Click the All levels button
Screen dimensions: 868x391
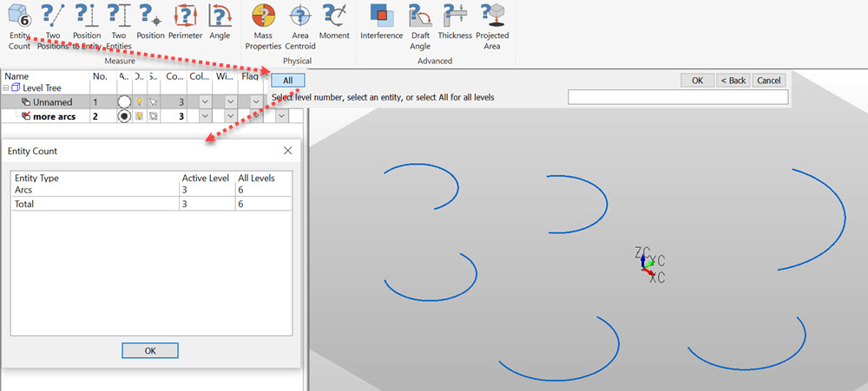click(288, 81)
